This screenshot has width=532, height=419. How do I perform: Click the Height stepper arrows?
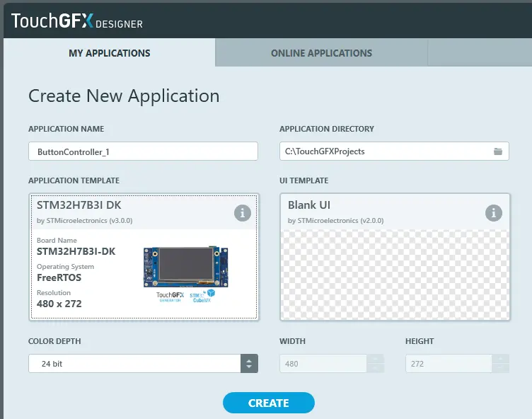click(x=500, y=364)
